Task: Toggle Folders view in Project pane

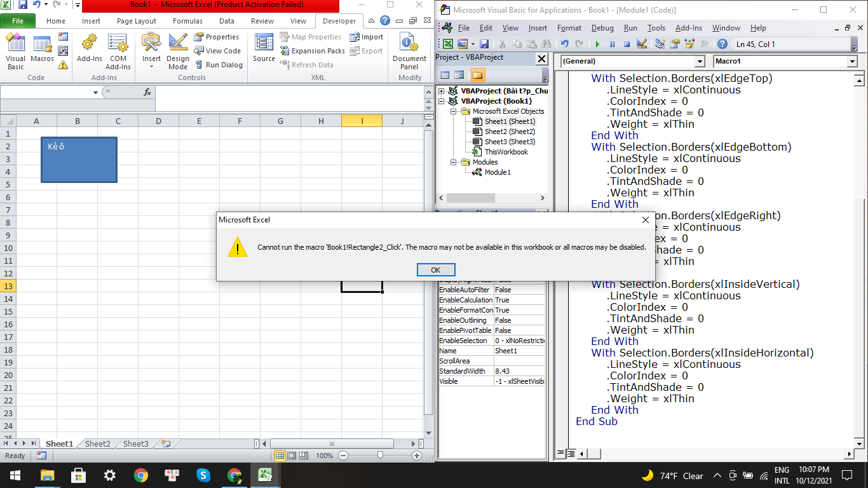Action: pyautogui.click(x=477, y=76)
